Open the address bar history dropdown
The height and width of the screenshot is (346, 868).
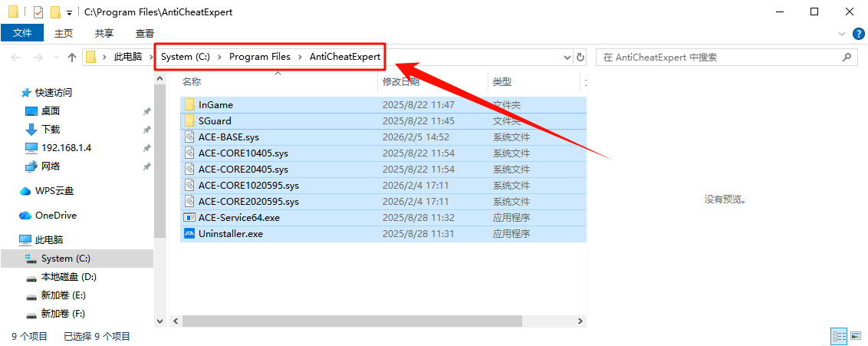[x=567, y=58]
